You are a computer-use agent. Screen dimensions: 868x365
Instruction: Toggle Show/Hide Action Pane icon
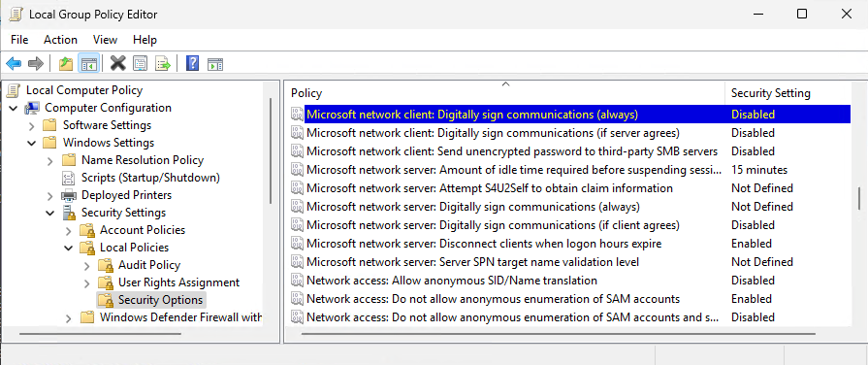[214, 64]
